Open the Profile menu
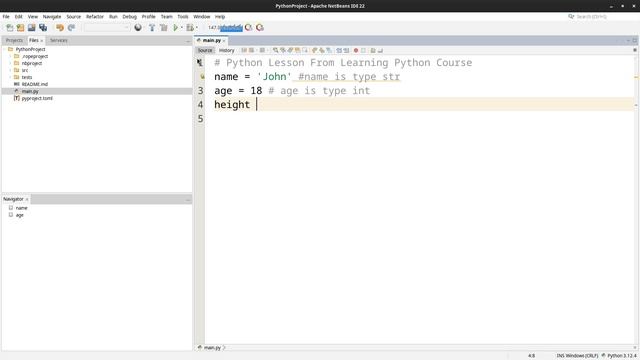 click(x=149, y=17)
